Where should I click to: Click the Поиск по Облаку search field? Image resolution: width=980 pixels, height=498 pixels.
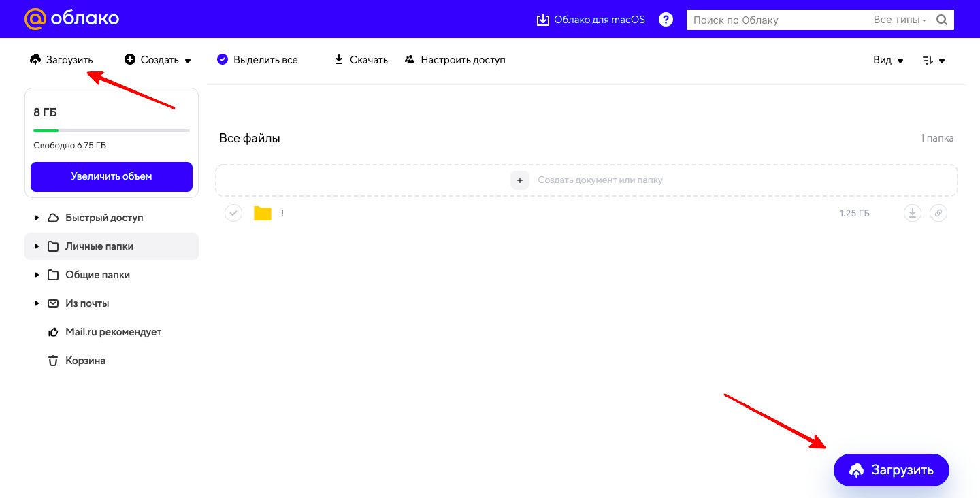pos(776,20)
